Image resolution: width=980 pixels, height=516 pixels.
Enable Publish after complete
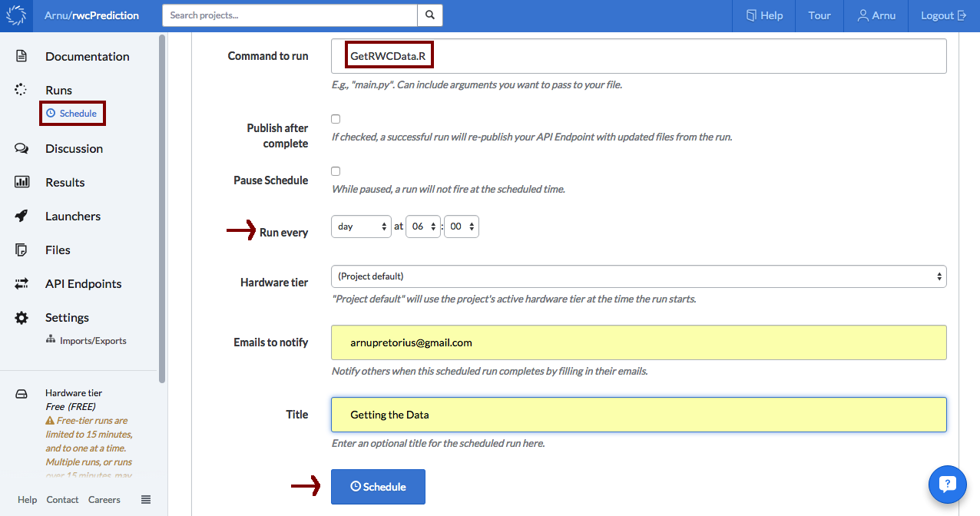pyautogui.click(x=336, y=119)
